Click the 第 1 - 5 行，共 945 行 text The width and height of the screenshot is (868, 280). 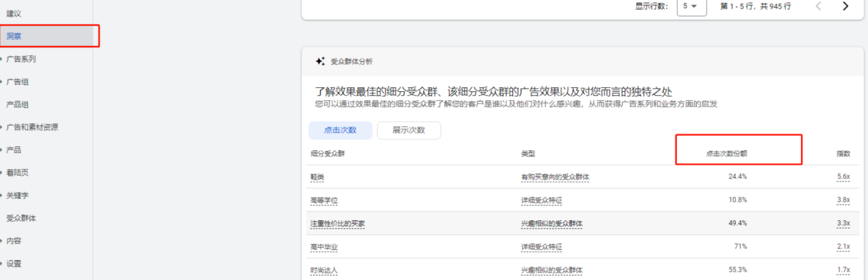[756, 6]
